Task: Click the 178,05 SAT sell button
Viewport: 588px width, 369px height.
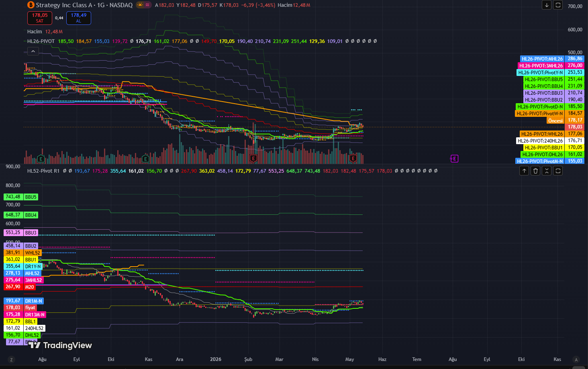Action: point(40,18)
